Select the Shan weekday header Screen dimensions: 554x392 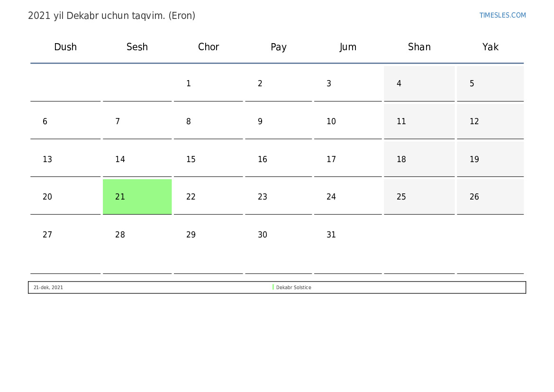click(x=419, y=47)
